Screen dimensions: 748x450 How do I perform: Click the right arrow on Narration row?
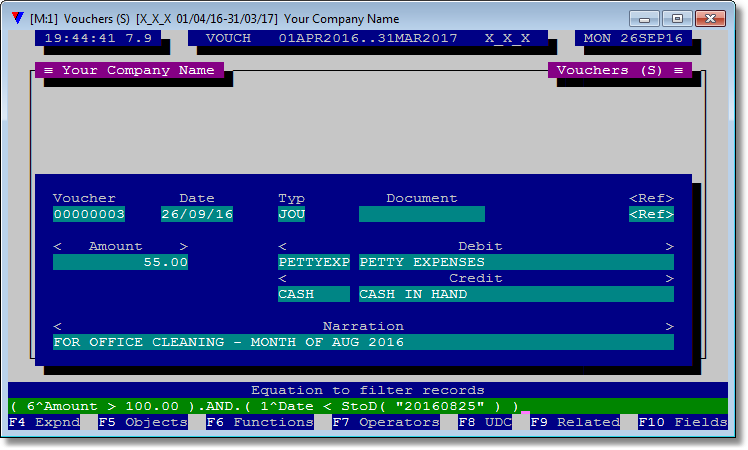(669, 326)
